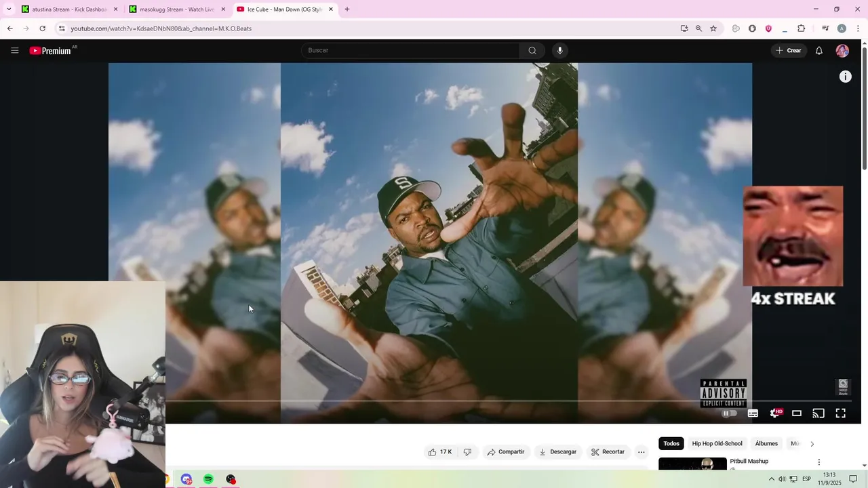Open the volume control in the system tray
The height and width of the screenshot is (488, 868).
pyautogui.click(x=782, y=479)
